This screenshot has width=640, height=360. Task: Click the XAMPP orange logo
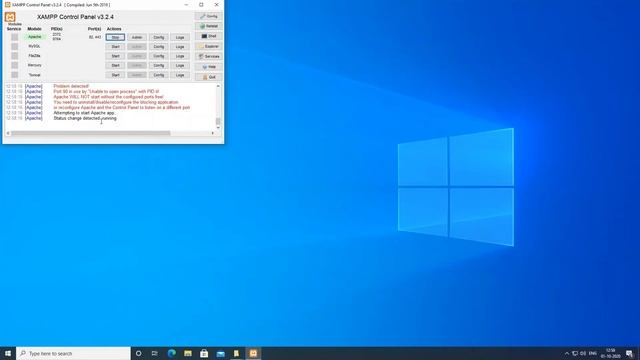(x=10, y=17)
